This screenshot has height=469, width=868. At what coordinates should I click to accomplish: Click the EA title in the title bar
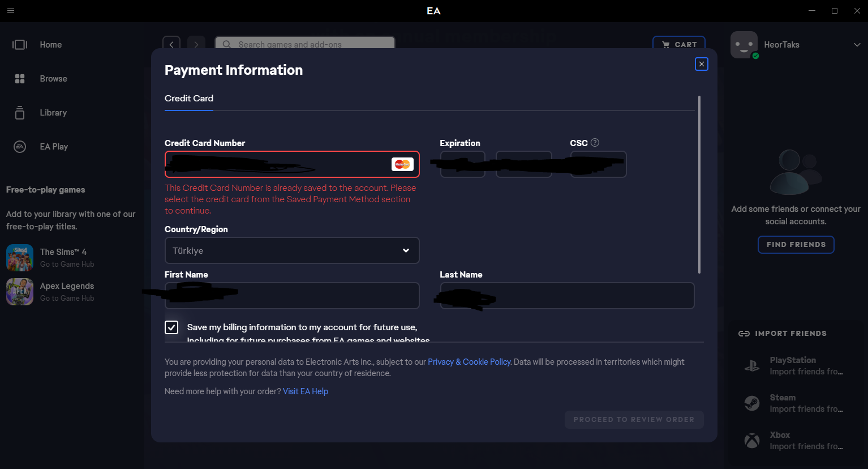(434, 11)
